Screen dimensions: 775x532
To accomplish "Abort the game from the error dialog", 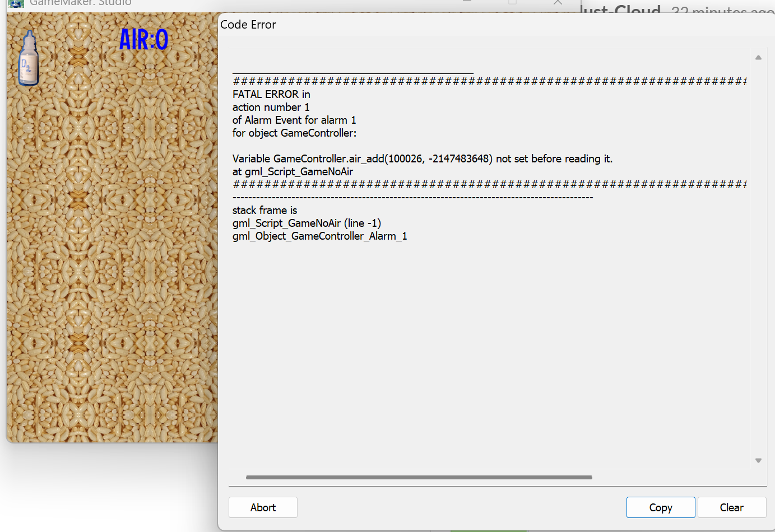I will tap(263, 507).
